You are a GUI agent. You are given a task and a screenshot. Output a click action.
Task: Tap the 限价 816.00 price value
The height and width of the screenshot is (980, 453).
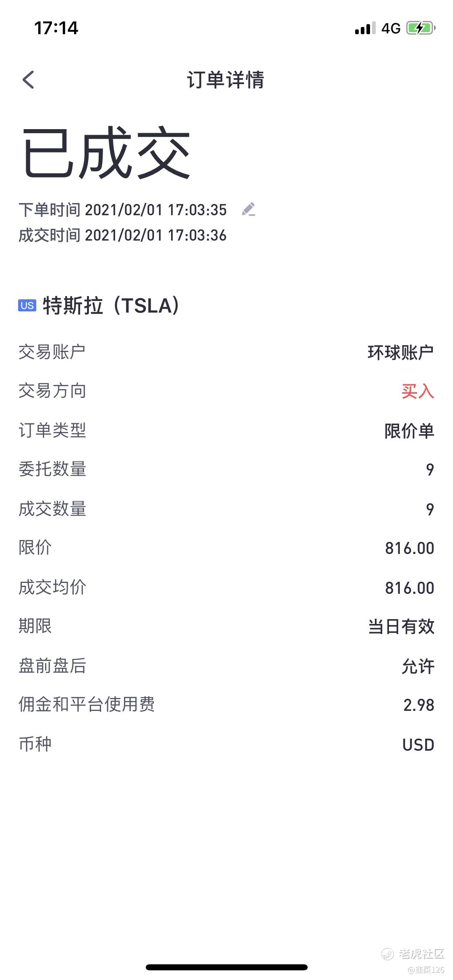[410, 548]
